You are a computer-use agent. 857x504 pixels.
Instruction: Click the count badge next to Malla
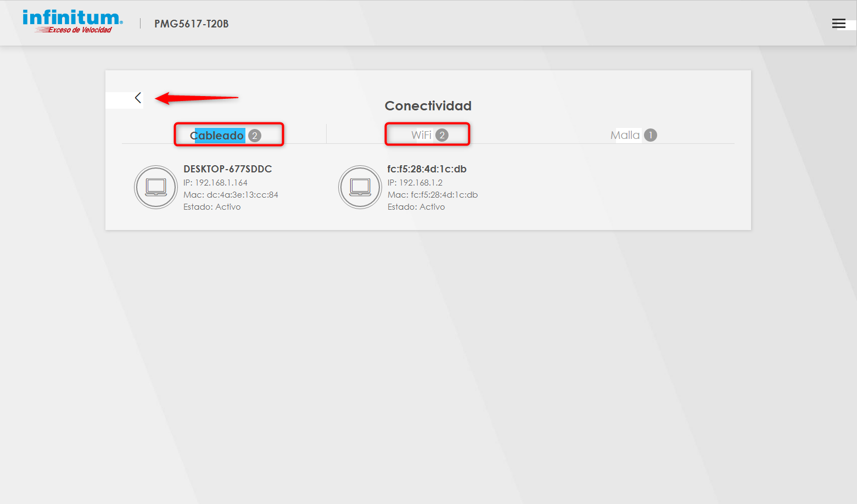tap(651, 135)
